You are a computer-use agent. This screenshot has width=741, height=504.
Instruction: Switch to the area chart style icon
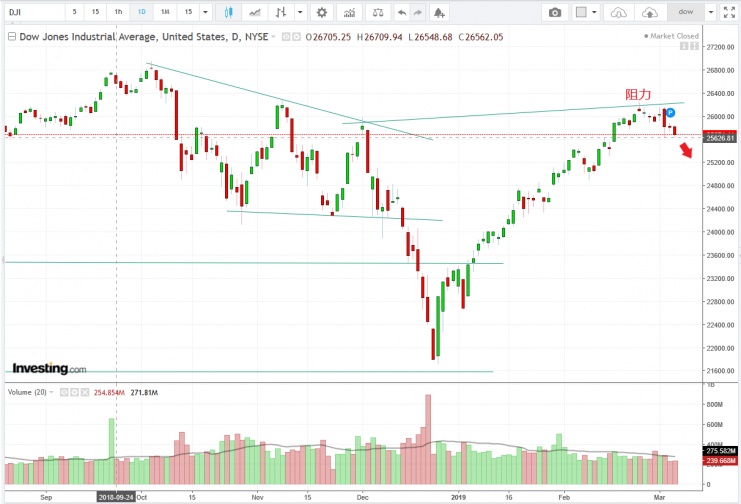point(256,12)
